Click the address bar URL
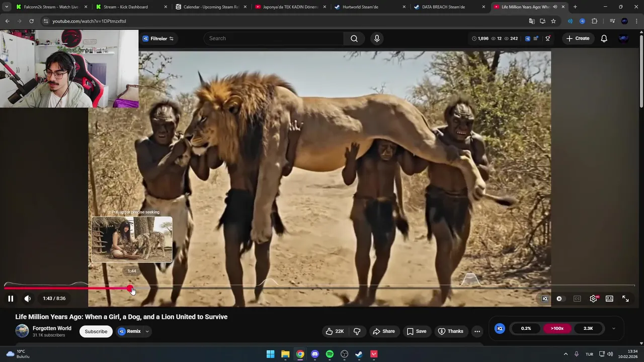The image size is (644, 362). [89, 21]
